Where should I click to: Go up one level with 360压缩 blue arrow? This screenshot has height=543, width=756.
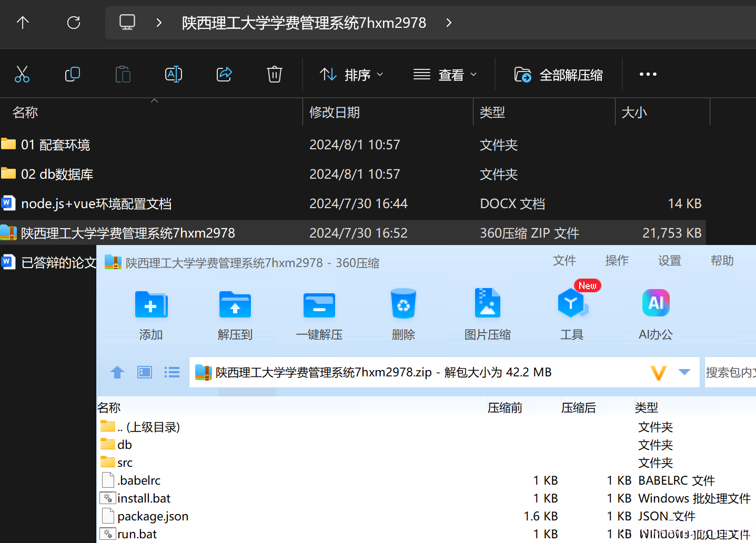117,372
